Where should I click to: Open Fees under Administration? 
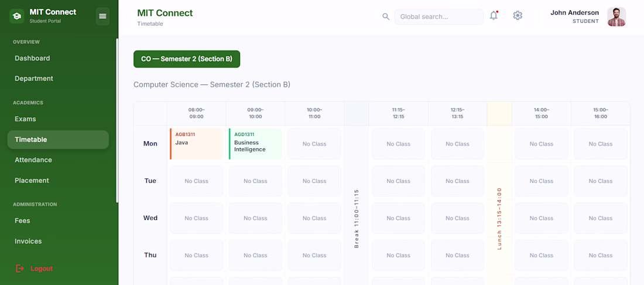click(x=58, y=221)
